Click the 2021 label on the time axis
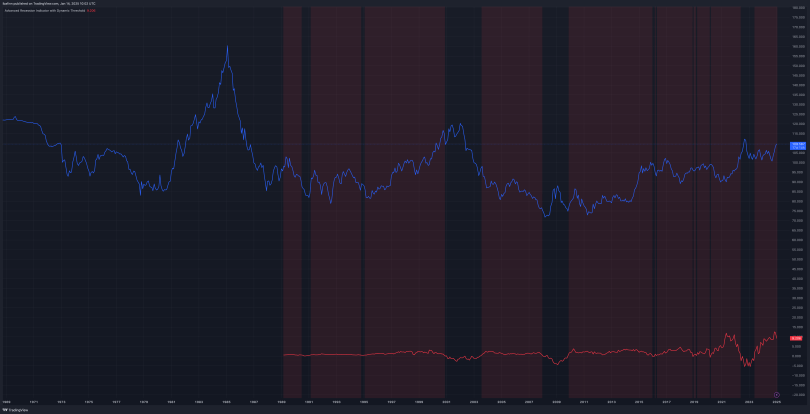This screenshot has height=414, width=810. (x=720, y=399)
